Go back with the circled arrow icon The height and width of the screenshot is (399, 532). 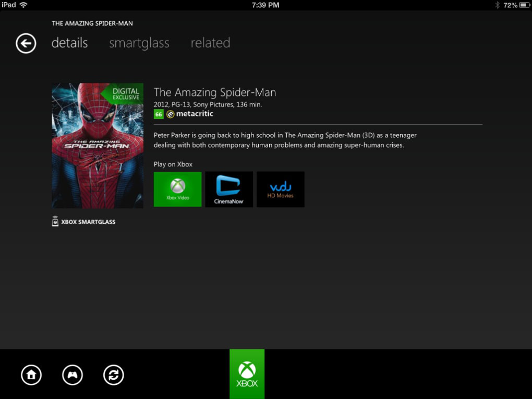[26, 43]
